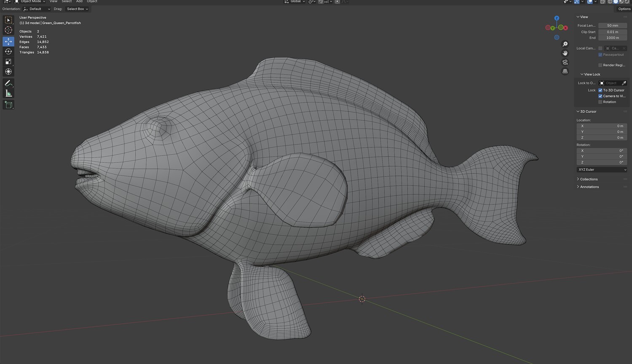
Task: Select the Select Box tool in toolbar
Action: pos(8,20)
